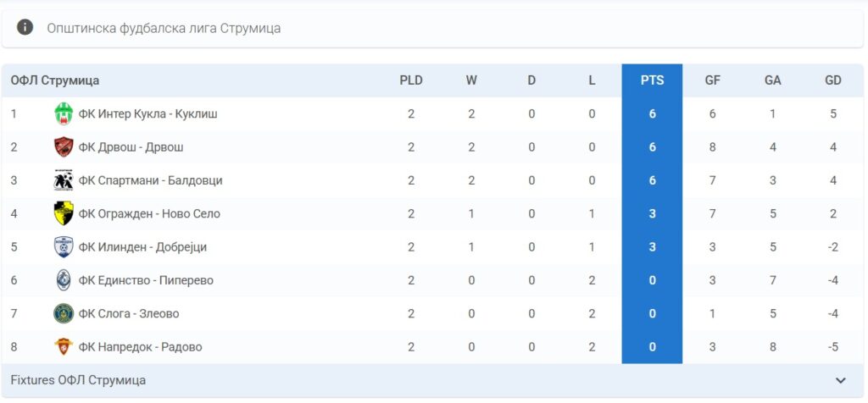Open ФК Интер Кукла - Куклиш team link
Screen dimensions: 868x403
[147, 113]
